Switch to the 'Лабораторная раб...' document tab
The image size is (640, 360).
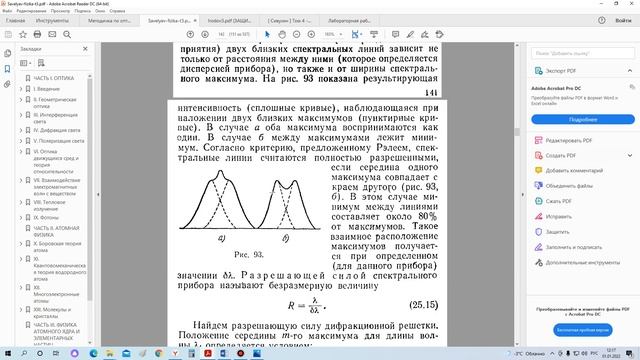pyautogui.click(x=349, y=20)
